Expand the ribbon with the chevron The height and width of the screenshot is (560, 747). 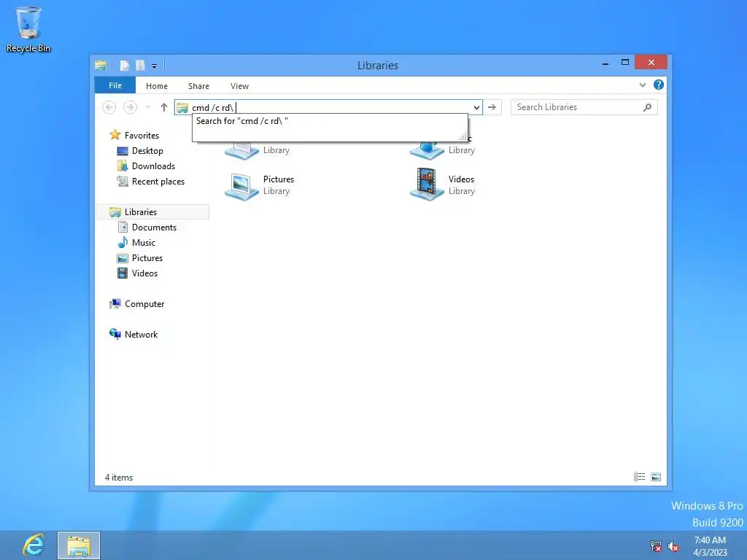click(x=643, y=85)
